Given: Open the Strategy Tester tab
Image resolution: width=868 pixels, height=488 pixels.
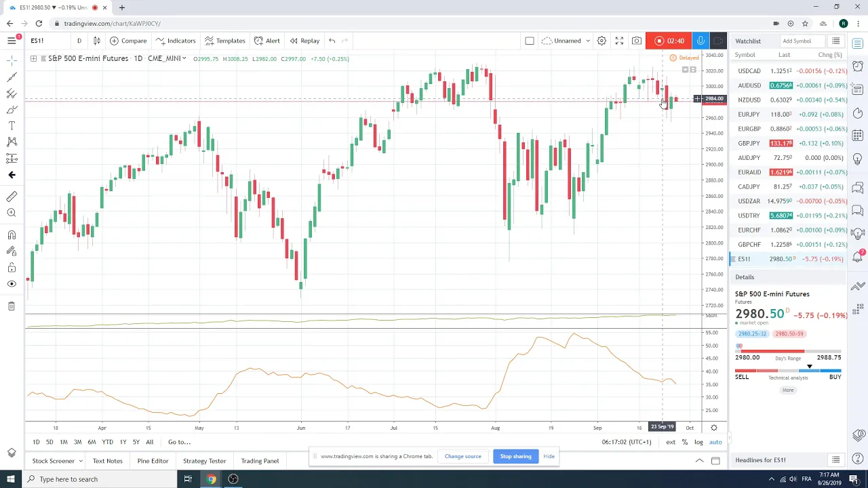Looking at the screenshot, I should point(204,461).
